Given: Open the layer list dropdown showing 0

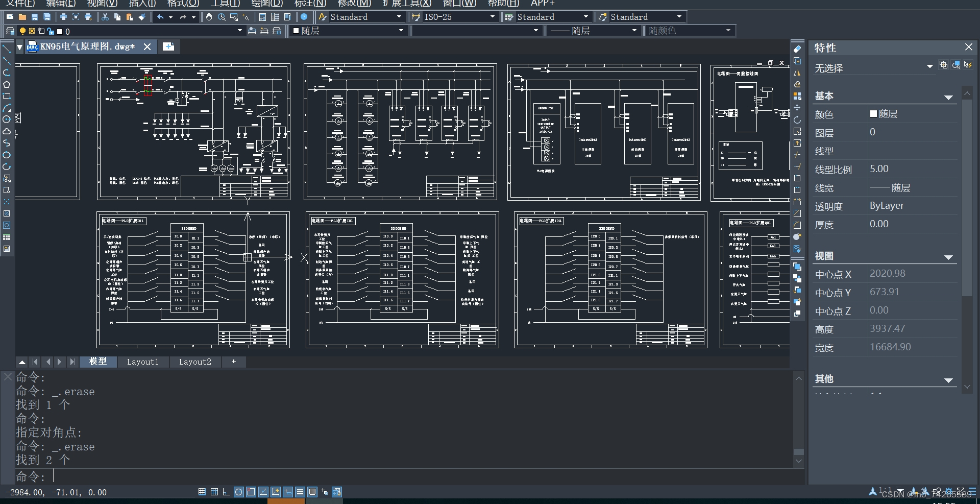Looking at the screenshot, I should [240, 31].
